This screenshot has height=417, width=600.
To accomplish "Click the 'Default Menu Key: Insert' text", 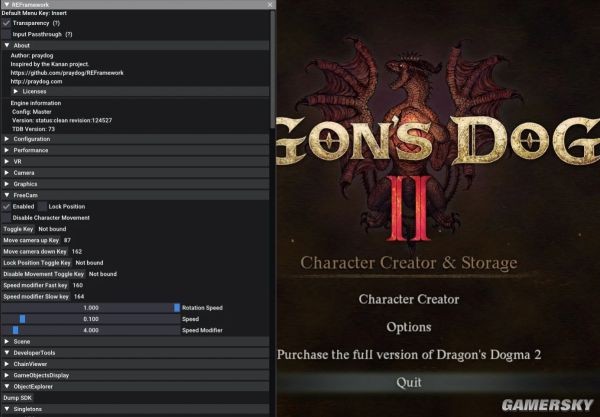I will (x=34, y=13).
